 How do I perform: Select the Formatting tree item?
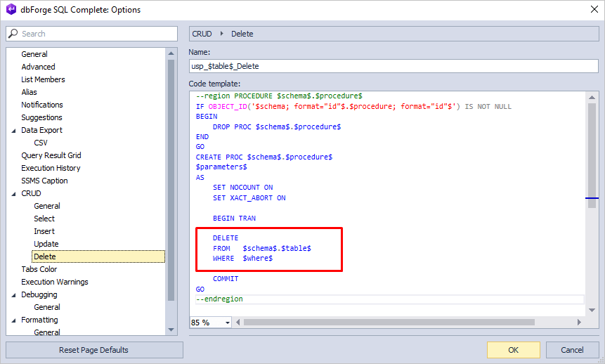[x=39, y=320]
